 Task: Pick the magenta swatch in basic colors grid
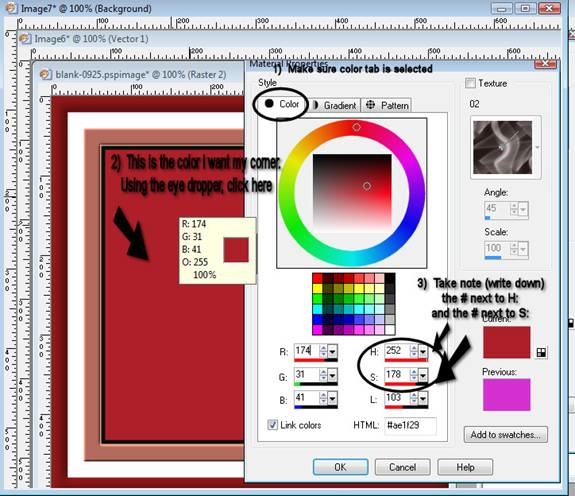point(317,330)
